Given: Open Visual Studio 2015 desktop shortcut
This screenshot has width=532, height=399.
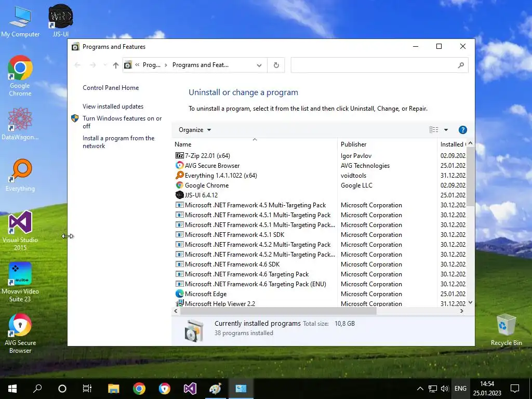Looking at the screenshot, I should point(20,230).
